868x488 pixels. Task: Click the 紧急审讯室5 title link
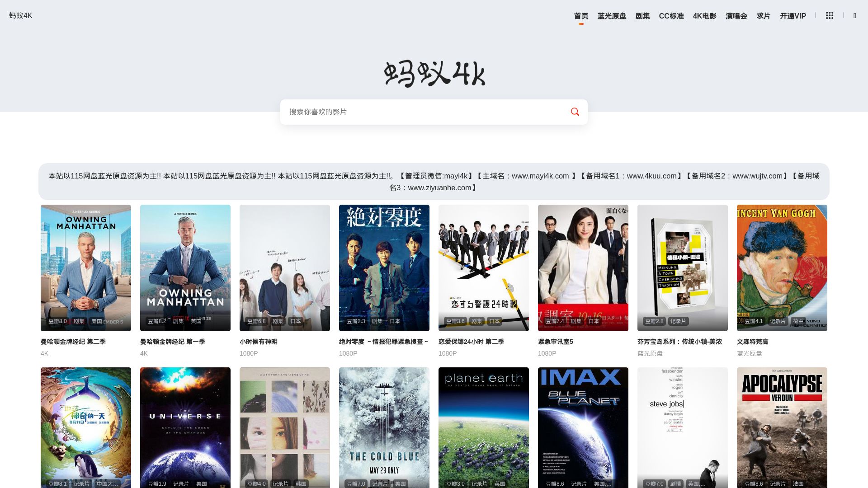click(555, 342)
